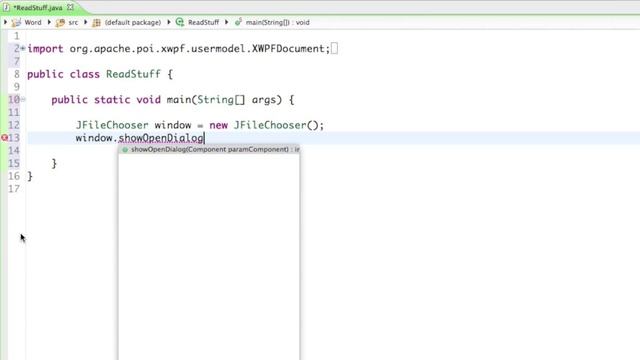Click the Word project icon in breadcrumb
This screenshot has height=360, width=640.
point(16,22)
